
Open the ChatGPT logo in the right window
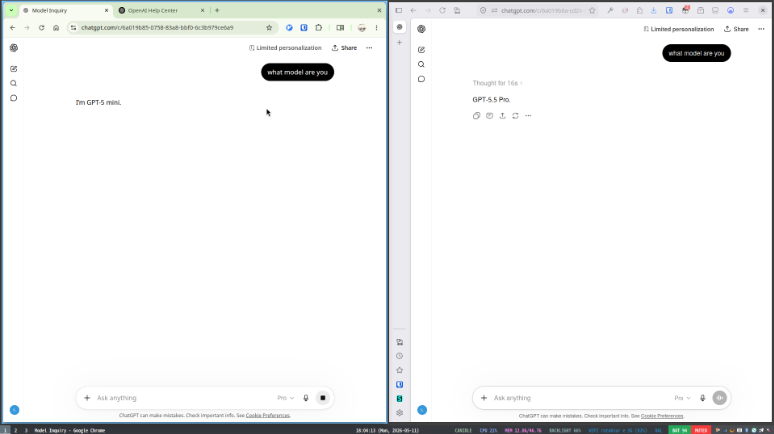pos(421,29)
